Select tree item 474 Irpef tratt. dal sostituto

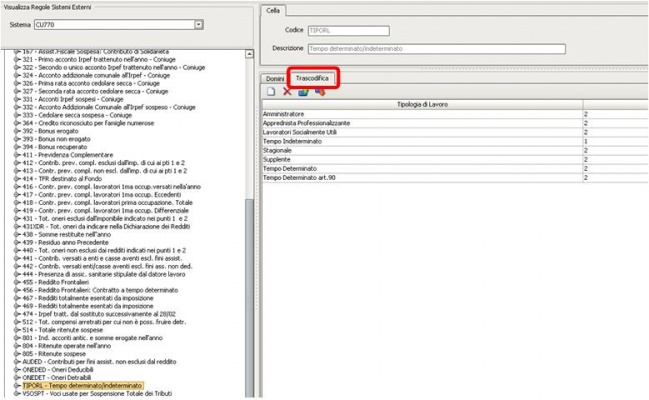[x=99, y=314]
